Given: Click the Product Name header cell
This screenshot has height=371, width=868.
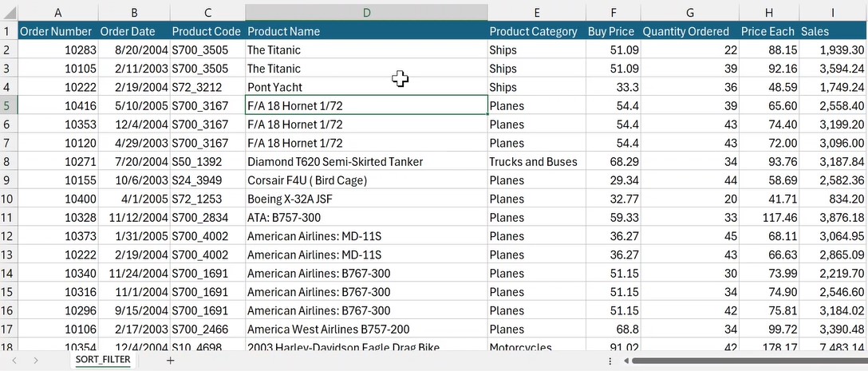Looking at the screenshot, I should tap(366, 31).
